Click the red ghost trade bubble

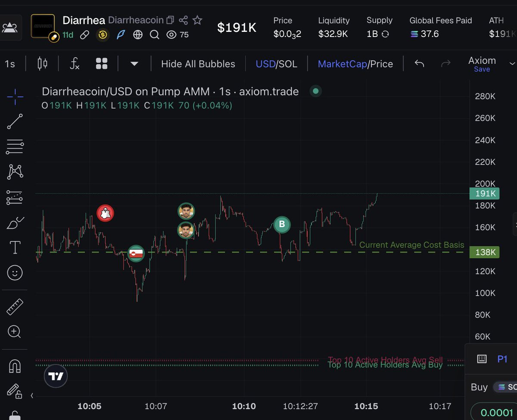105,213
